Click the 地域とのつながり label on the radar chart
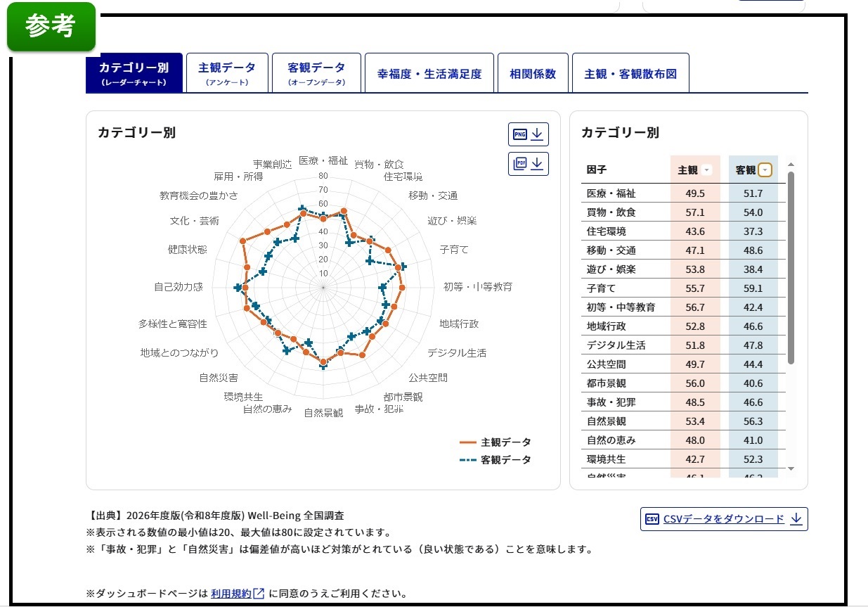This screenshot has width=868, height=607. coord(179,352)
